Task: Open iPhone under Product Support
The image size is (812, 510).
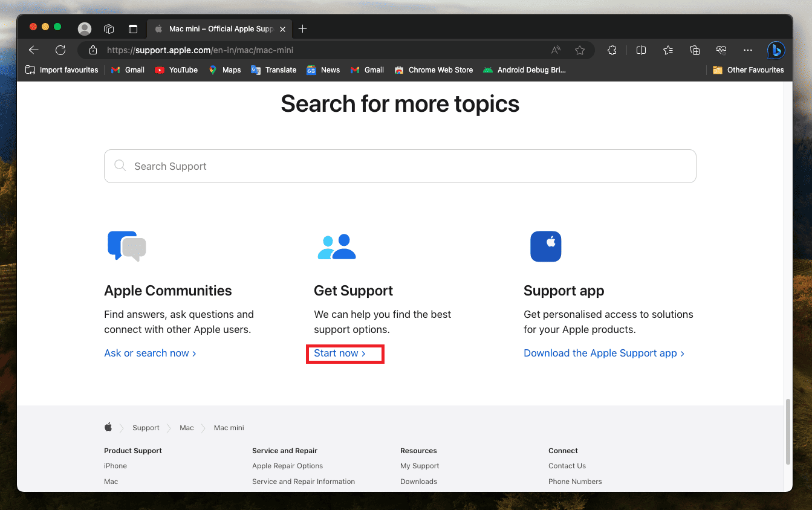Action: click(115, 466)
